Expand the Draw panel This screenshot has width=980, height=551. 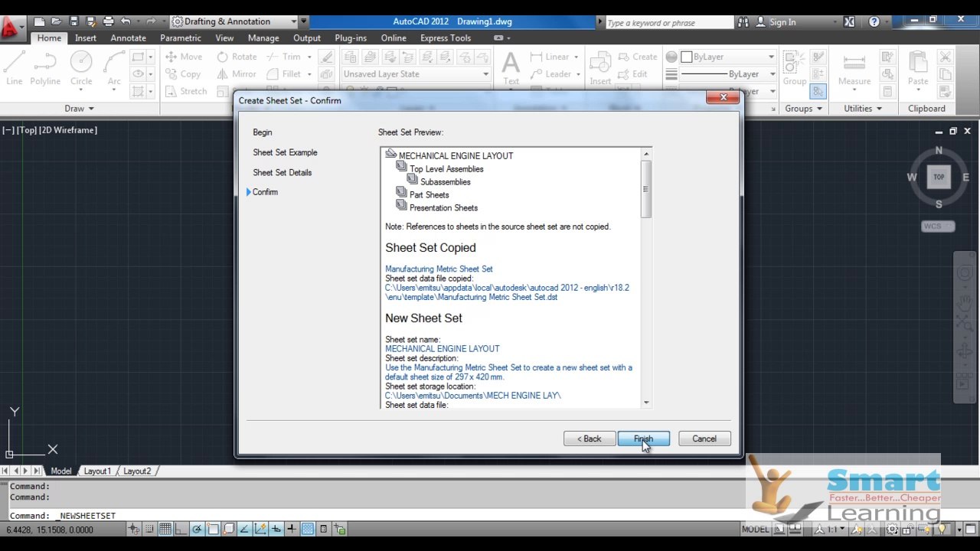[80, 109]
